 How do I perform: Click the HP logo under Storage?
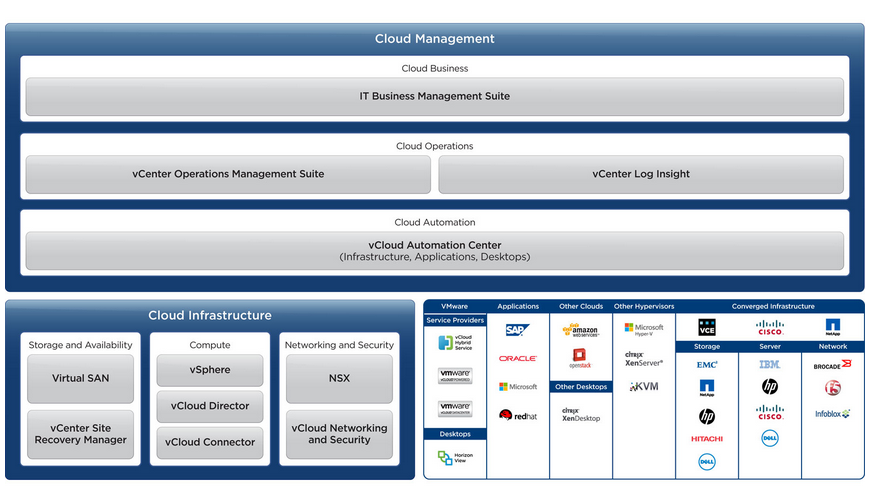coord(707,416)
